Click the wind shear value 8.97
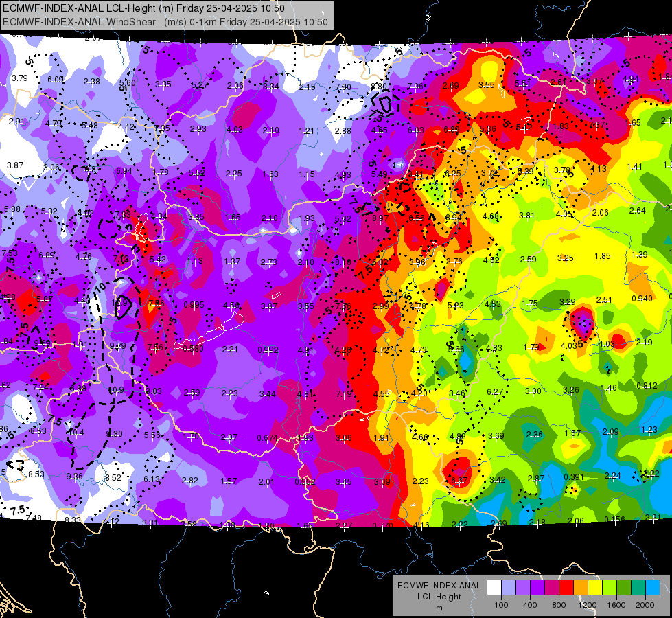 coord(380,218)
